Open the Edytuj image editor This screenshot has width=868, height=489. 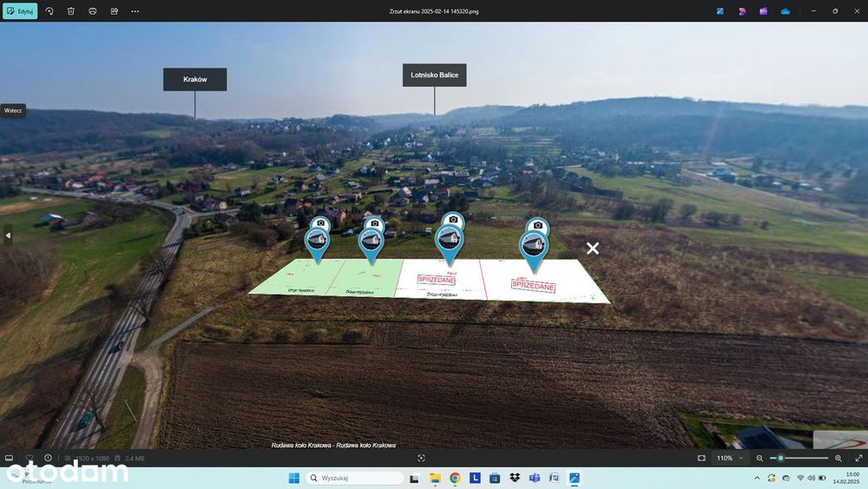tap(20, 11)
